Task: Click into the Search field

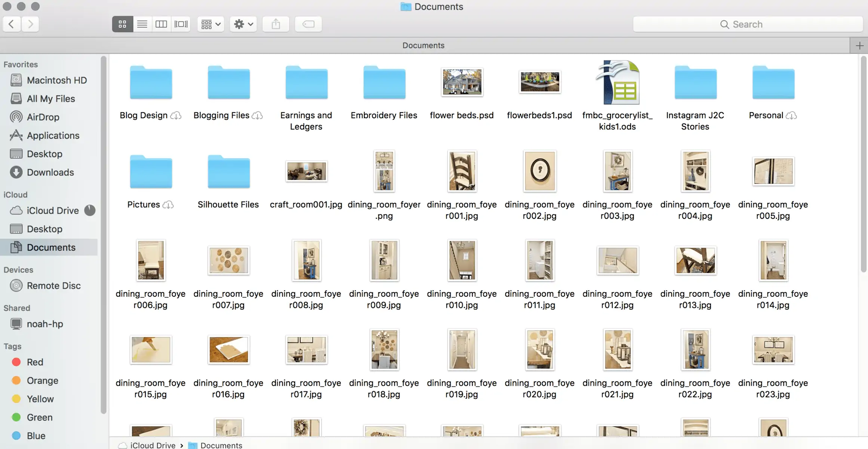Action: (748, 24)
